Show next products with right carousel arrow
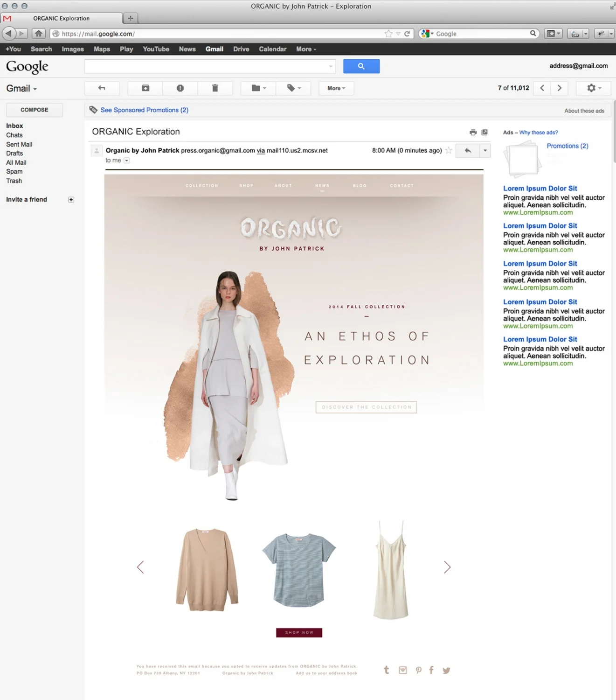 [x=447, y=567]
